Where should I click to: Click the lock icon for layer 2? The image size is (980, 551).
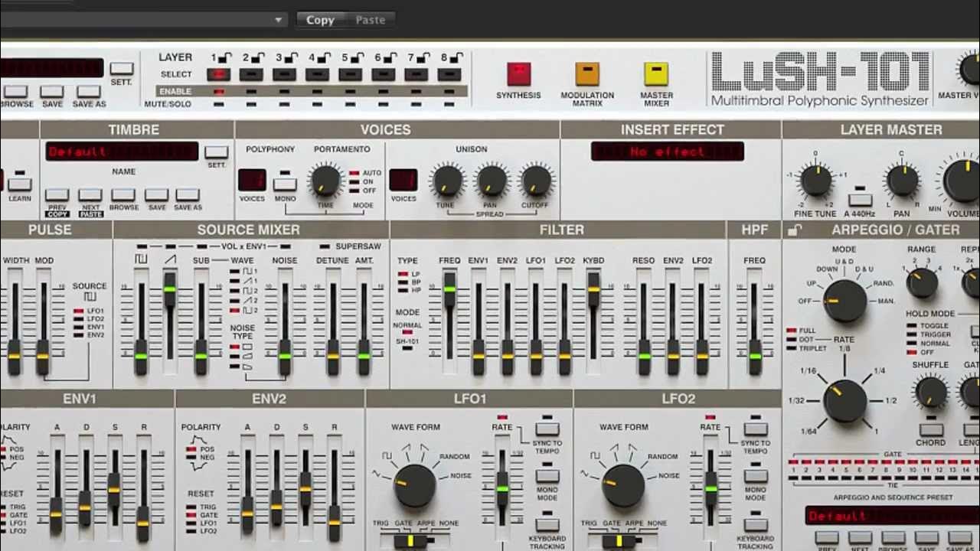click(259, 57)
